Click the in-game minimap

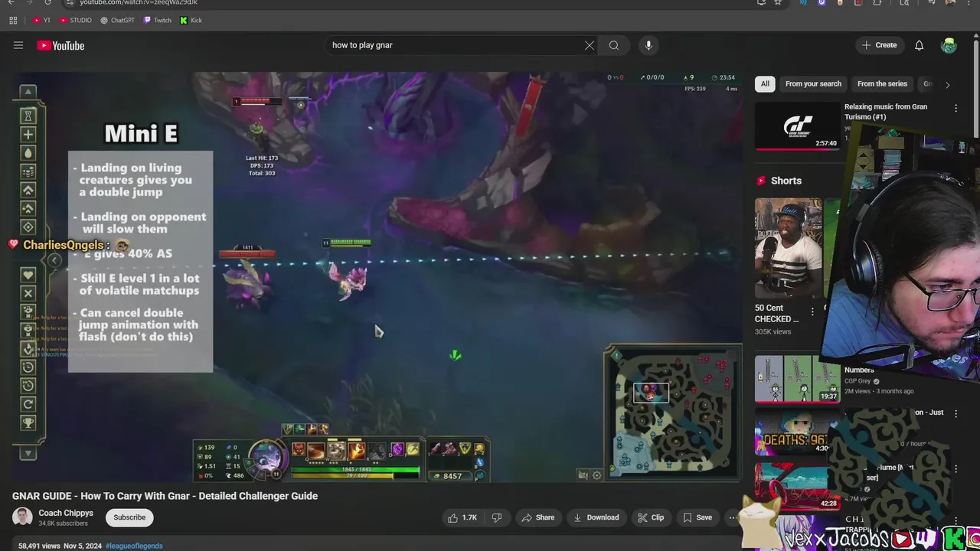(674, 413)
